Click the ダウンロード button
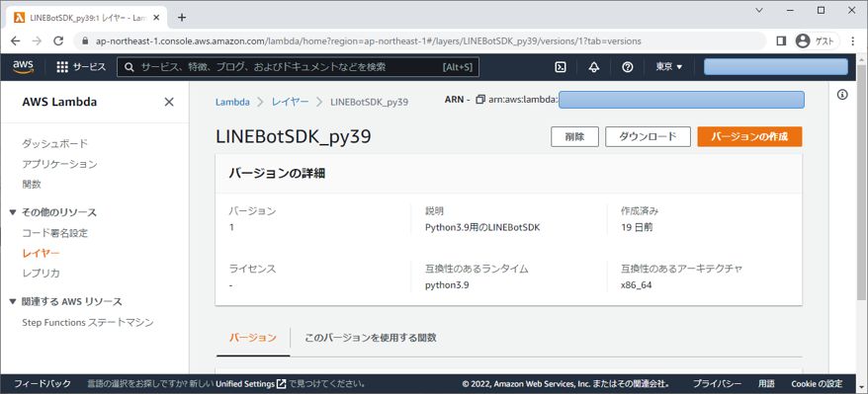Image resolution: width=868 pixels, height=394 pixels. (x=648, y=136)
